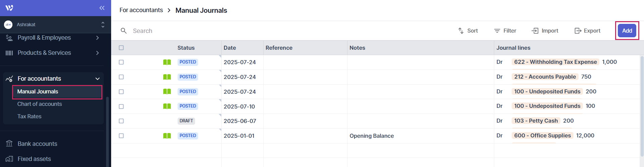Click the Bank accounts building icon
Screen dimensions: 644x167
click(9, 144)
